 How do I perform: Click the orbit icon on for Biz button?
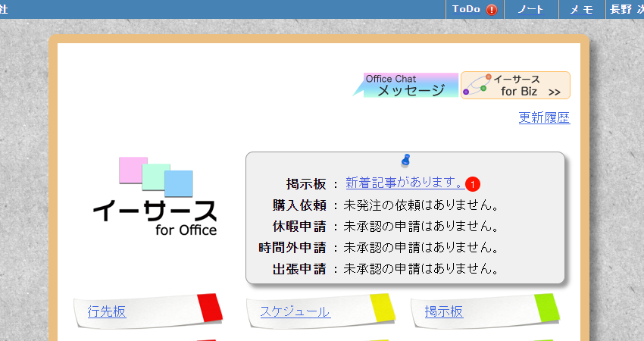click(x=477, y=85)
